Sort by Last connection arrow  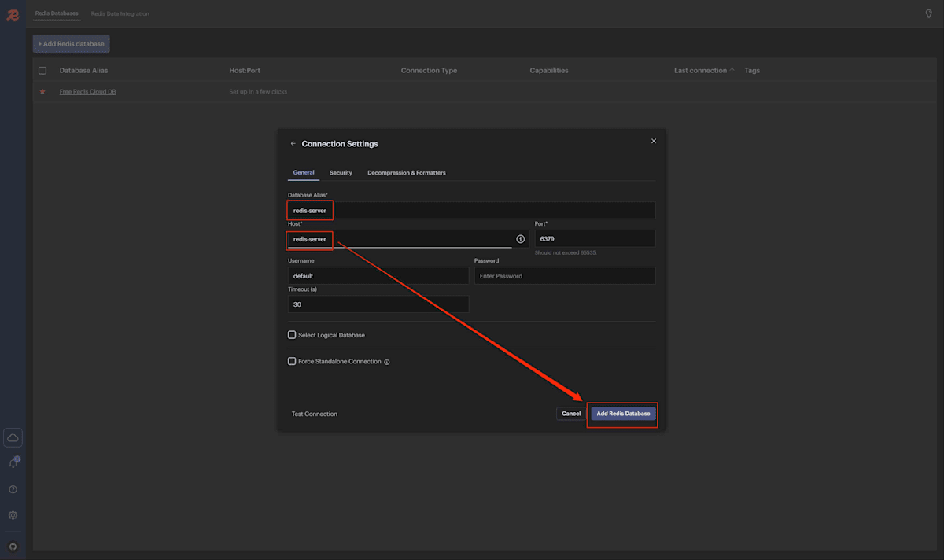pyautogui.click(x=732, y=70)
